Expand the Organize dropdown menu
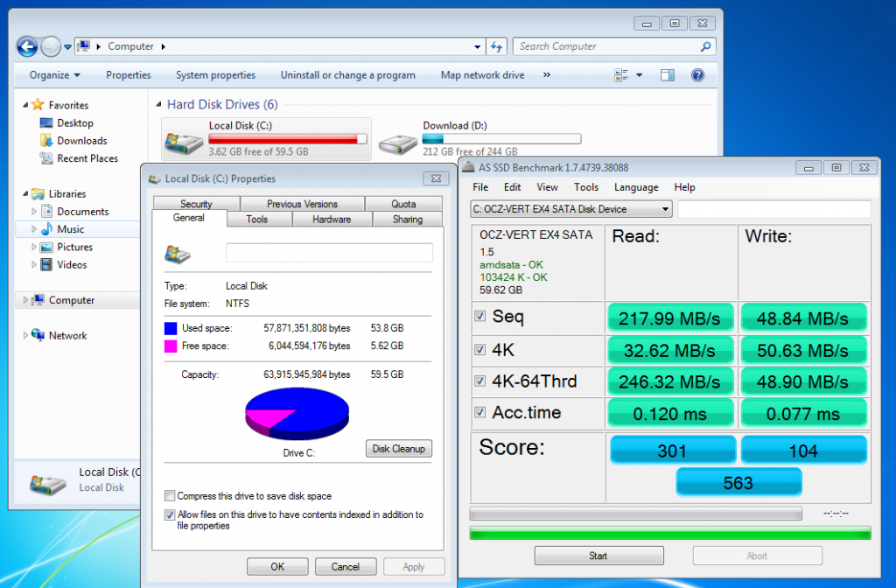The height and width of the screenshot is (588, 896). click(54, 75)
